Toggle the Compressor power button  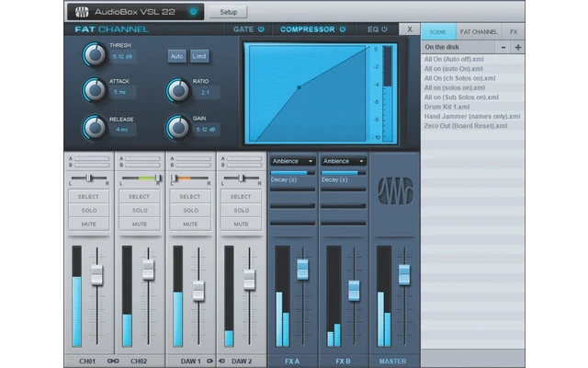pos(343,29)
